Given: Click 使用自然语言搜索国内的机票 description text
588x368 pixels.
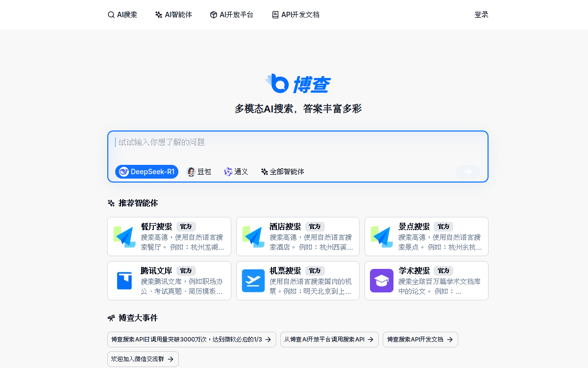Looking at the screenshot, I should tap(311, 287).
